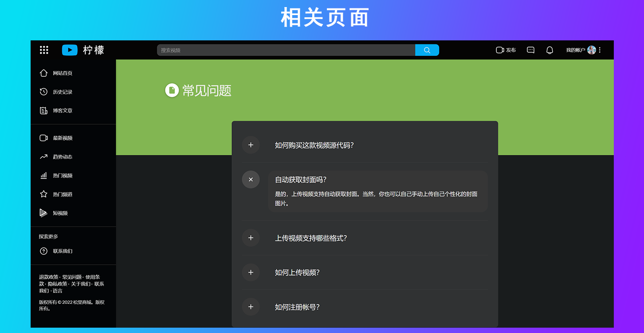Collapse 自动获取封面吗 with the X button
This screenshot has height=333, width=644.
coord(251,180)
